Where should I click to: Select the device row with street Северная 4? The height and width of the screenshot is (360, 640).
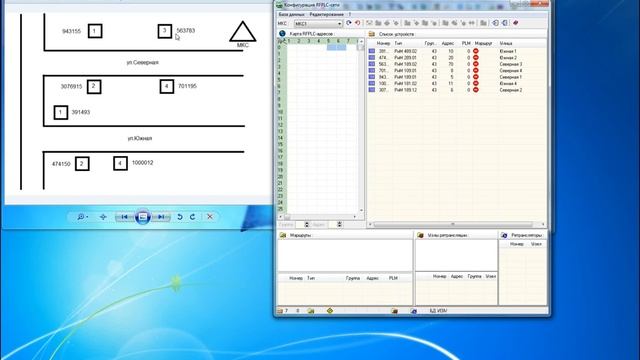tap(456, 71)
